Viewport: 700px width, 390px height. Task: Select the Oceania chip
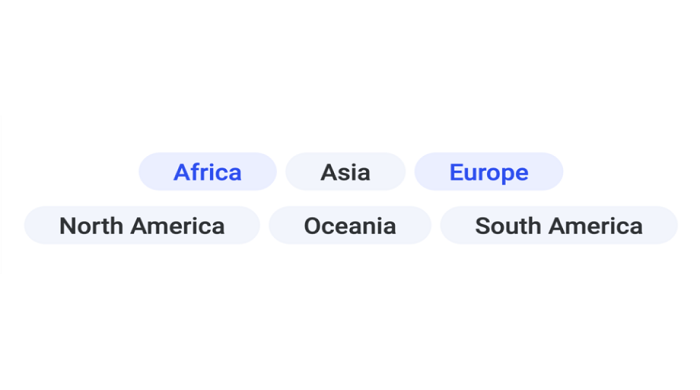point(350,225)
